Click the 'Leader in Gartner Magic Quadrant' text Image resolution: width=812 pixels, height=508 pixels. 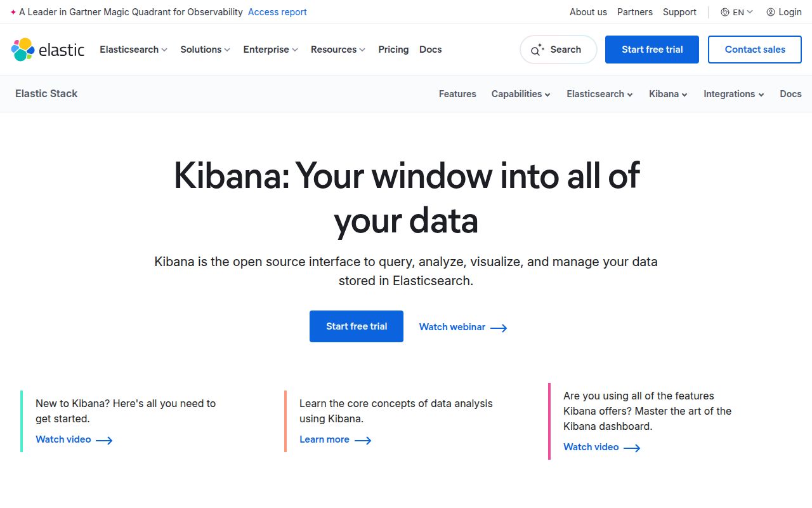(x=131, y=12)
